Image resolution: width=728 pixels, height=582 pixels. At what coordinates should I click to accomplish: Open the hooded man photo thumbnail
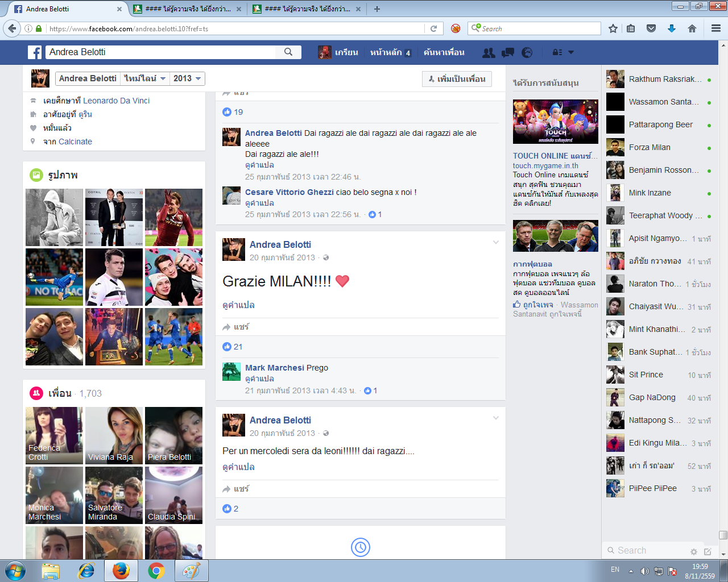point(54,218)
